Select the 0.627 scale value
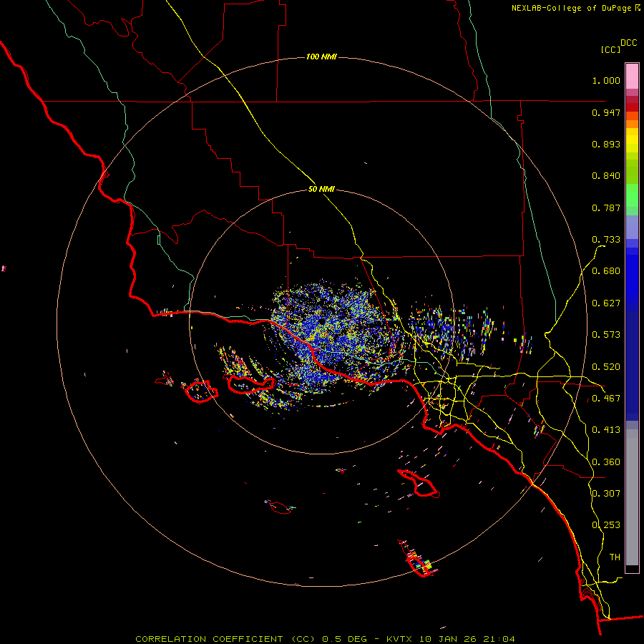Image resolution: width=644 pixels, height=644 pixels. pos(606,303)
